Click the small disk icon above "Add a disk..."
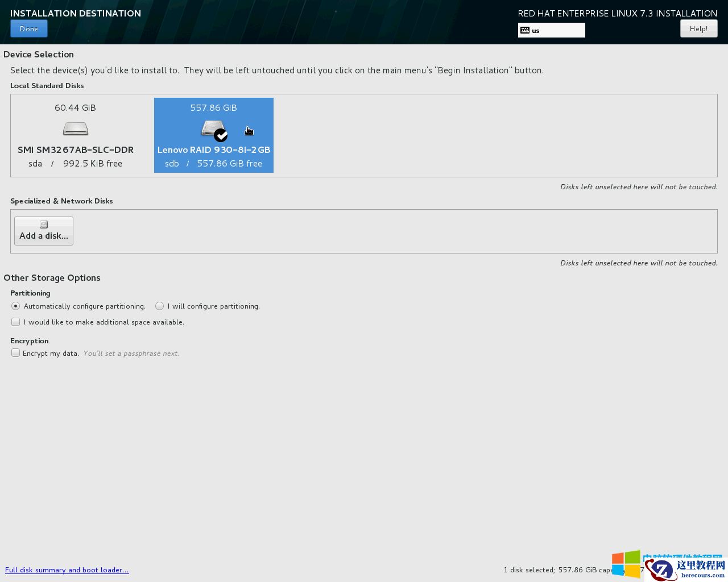 coord(44,224)
